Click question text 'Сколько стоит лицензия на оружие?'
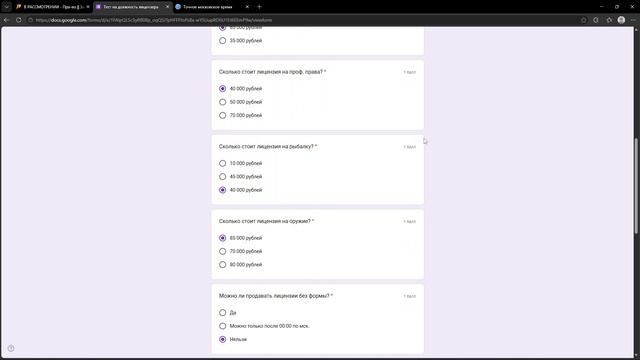This screenshot has width=640, height=360. pyautogui.click(x=264, y=221)
